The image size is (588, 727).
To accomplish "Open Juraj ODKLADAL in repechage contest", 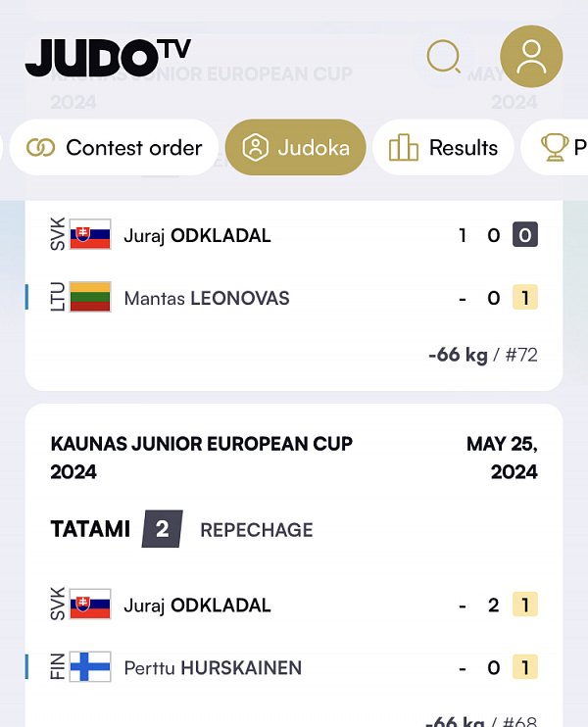I will click(x=198, y=606).
